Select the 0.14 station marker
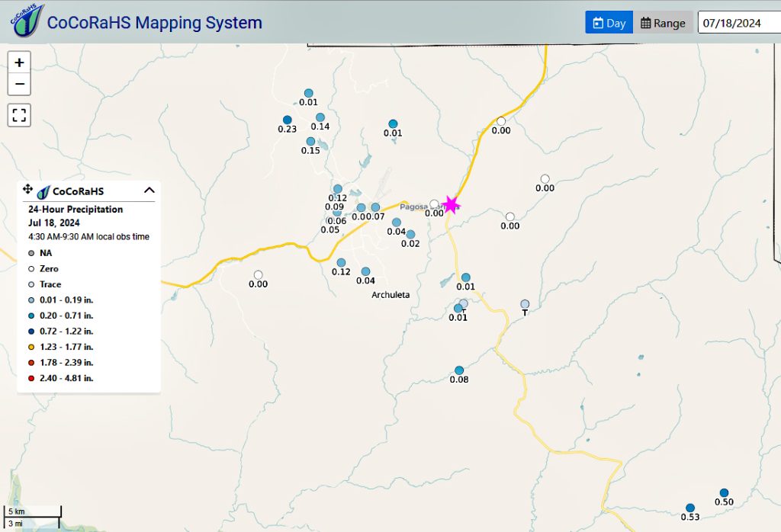The width and height of the screenshot is (781, 532). (x=320, y=117)
